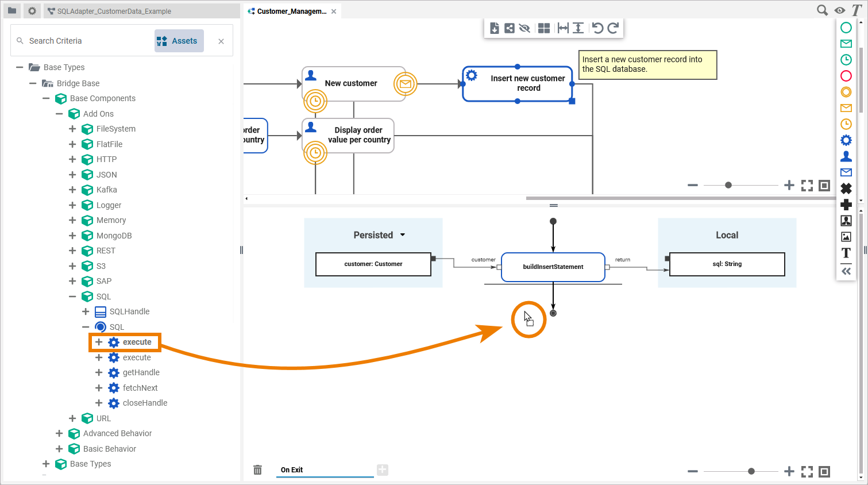The height and width of the screenshot is (485, 868).
Task: Click the getHandle operation in tree
Action: point(141,372)
